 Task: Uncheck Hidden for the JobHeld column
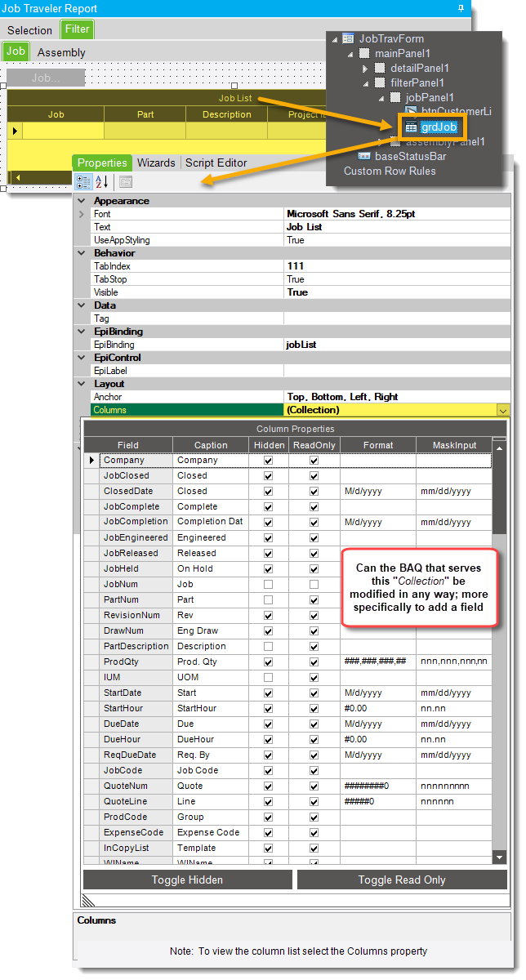pyautogui.click(x=268, y=569)
